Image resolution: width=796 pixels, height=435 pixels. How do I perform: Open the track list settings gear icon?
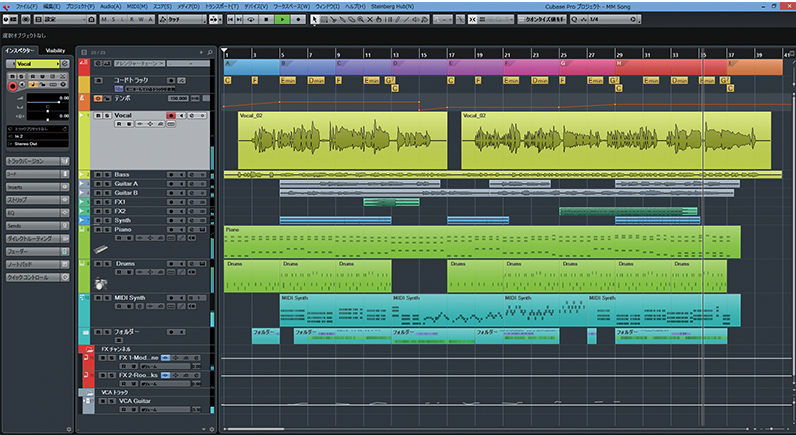pyautogui.click(x=212, y=429)
